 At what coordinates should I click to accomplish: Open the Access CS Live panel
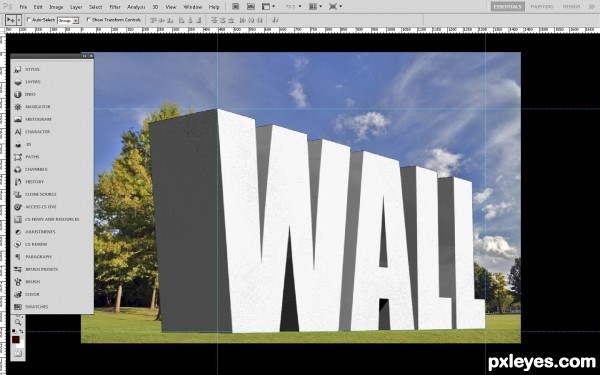click(35, 207)
